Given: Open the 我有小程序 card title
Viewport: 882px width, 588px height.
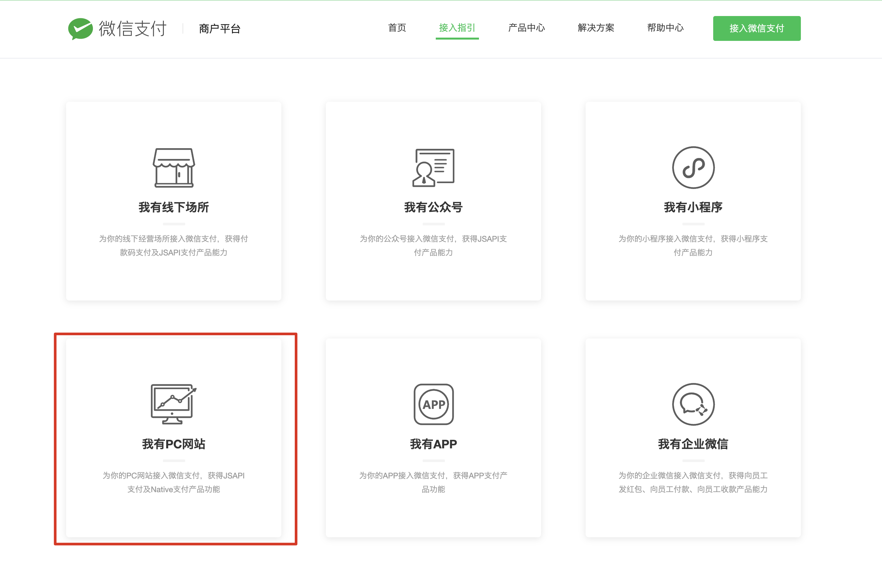Looking at the screenshot, I should tap(693, 207).
